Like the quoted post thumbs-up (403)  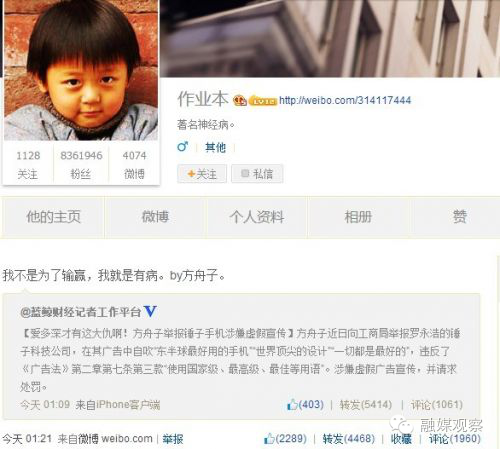(305, 405)
